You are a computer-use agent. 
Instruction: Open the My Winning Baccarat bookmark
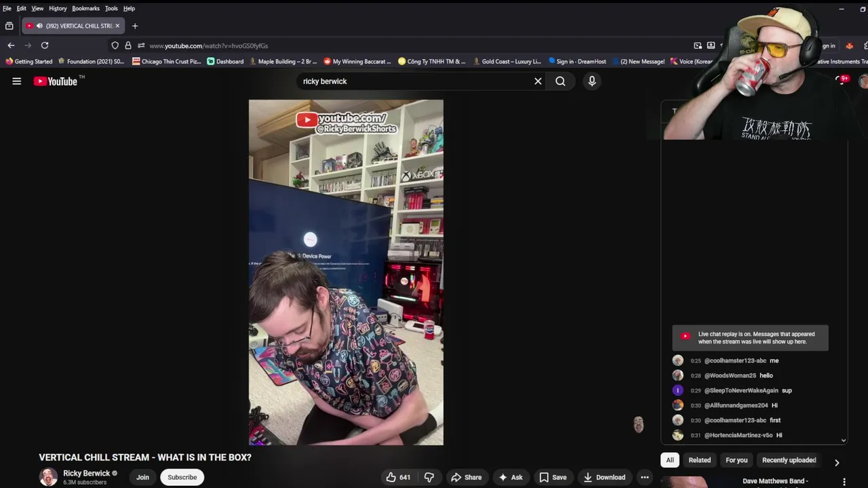coord(357,62)
